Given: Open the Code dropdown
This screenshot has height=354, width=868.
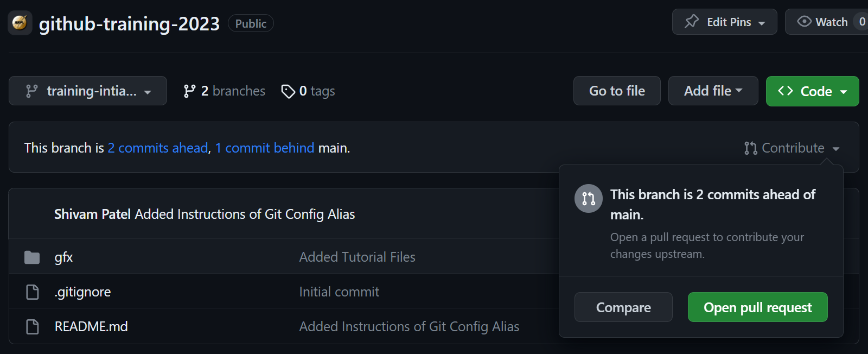Looking at the screenshot, I should click(x=812, y=91).
